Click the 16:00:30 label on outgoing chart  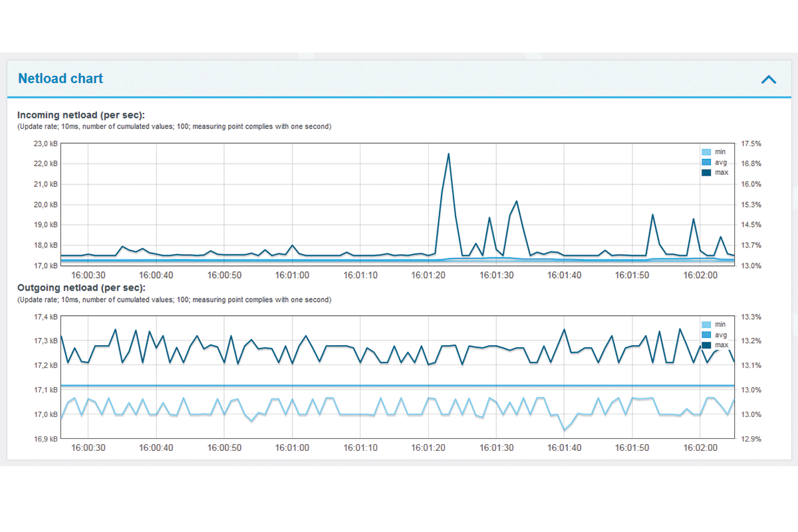tap(88, 448)
